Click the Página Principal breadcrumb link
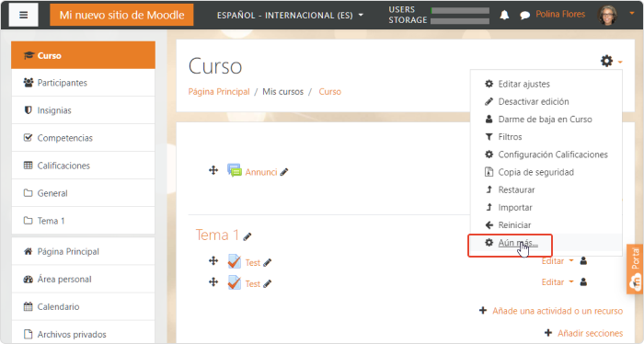Viewport: 644px width, 344px height. (219, 92)
